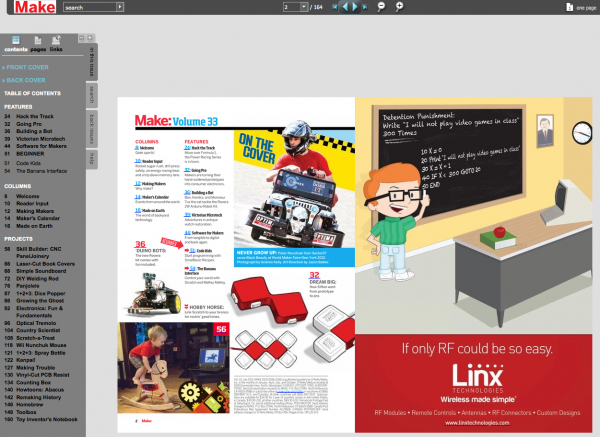Image resolution: width=600 pixels, height=437 pixels.
Task: Go to the previous page
Action: (345, 7)
